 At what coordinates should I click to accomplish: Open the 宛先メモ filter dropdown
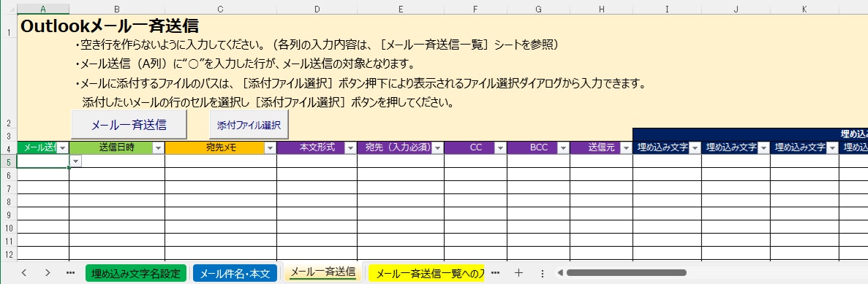[270, 148]
